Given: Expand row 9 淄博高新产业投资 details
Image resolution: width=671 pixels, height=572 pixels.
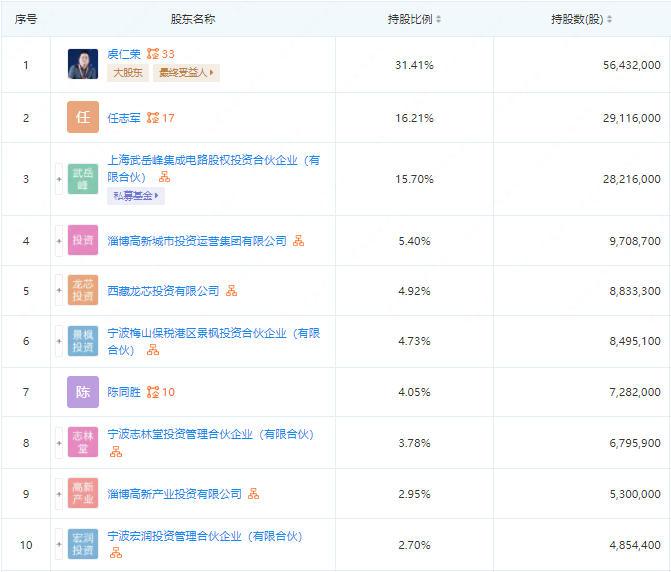Looking at the screenshot, I should (59, 494).
